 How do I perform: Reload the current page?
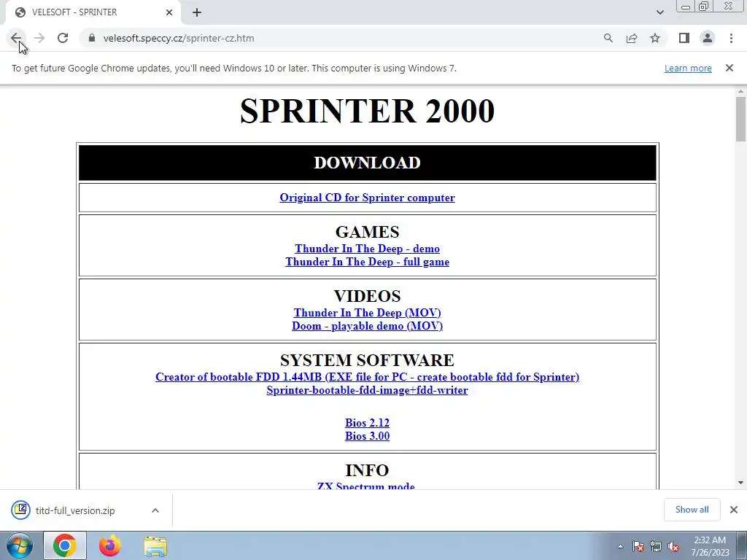tap(63, 38)
